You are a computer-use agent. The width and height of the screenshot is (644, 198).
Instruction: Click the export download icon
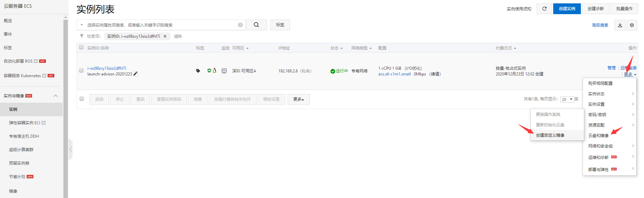620,25
